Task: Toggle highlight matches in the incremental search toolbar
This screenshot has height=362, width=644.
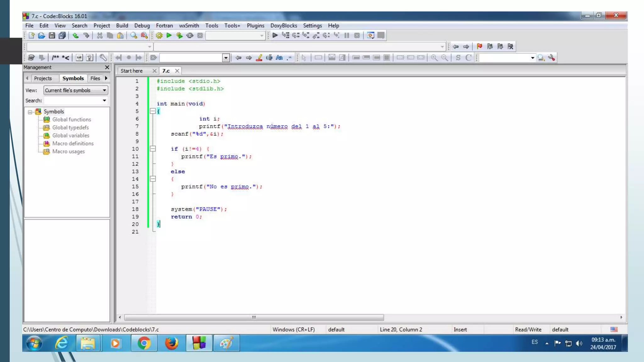Action: pyautogui.click(x=259, y=58)
